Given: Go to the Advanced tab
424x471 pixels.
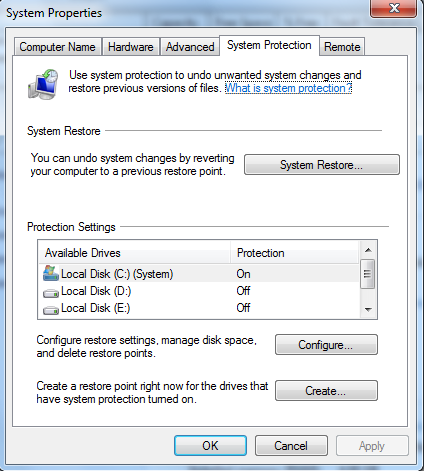Looking at the screenshot, I should coord(190,47).
